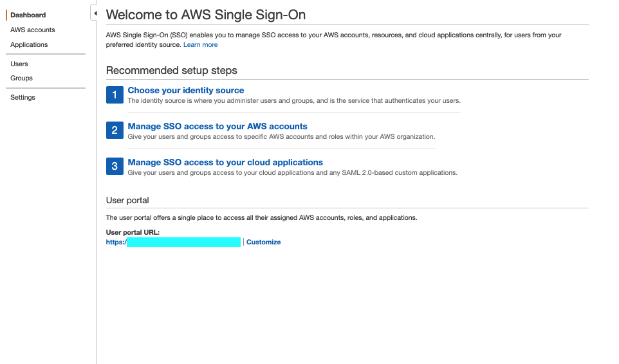The image size is (619, 364).
Task: Open Manage SSO access to cloud applications
Action: pos(225,162)
